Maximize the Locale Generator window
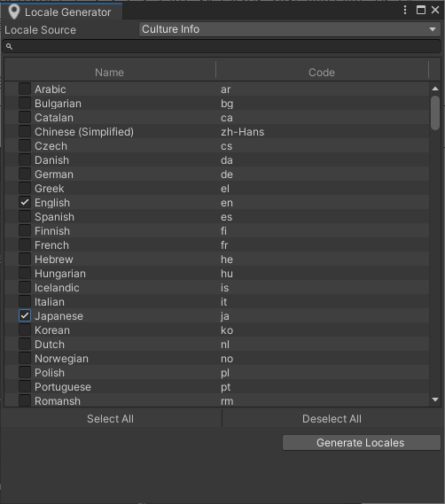This screenshot has height=504, width=445. pyautogui.click(x=421, y=10)
